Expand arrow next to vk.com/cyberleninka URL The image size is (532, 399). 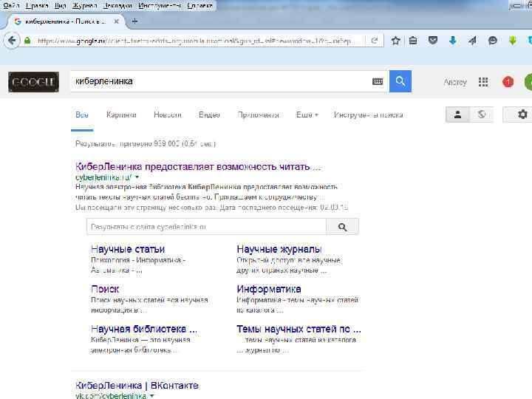[152, 395]
